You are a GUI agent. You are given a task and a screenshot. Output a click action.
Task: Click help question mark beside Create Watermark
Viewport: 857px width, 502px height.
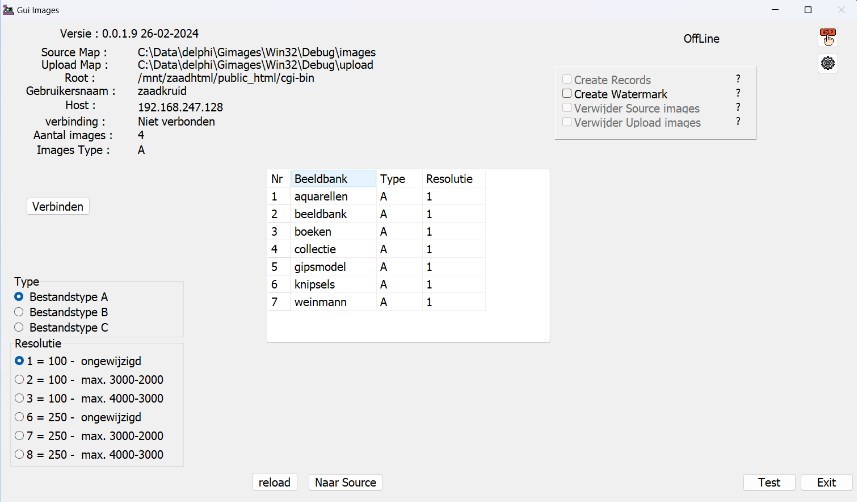(x=738, y=94)
